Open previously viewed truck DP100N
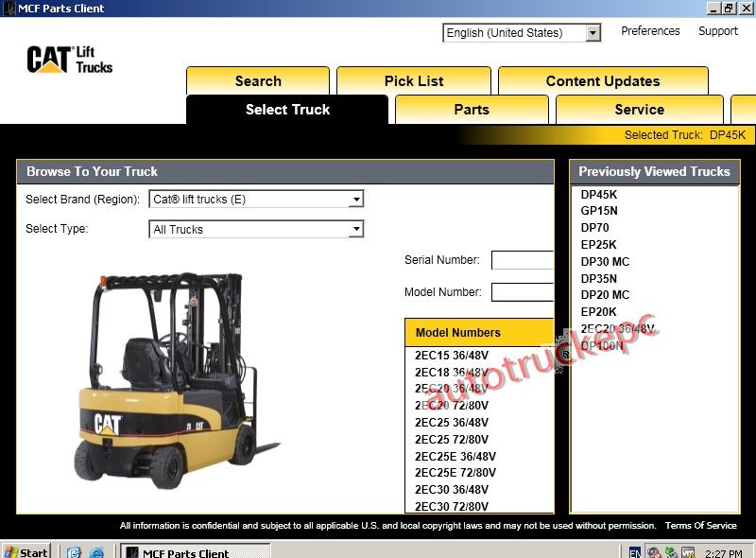 coord(602,345)
